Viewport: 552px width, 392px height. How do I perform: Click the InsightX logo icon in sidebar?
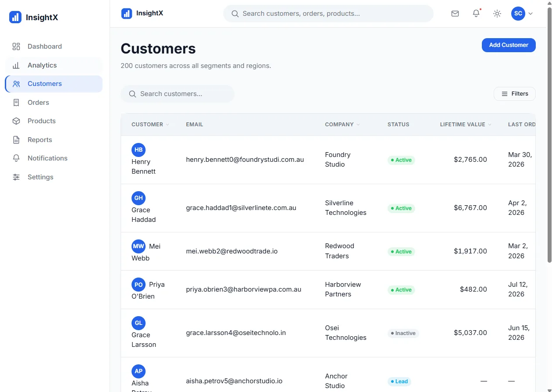click(15, 17)
